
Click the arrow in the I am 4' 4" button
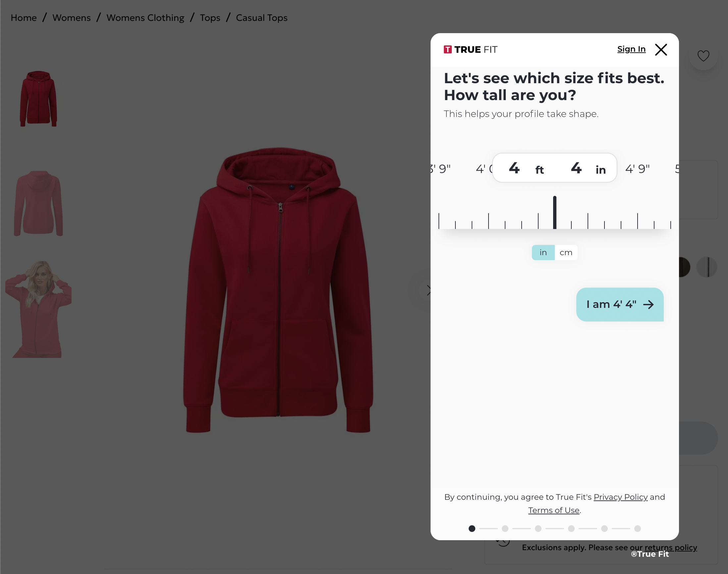click(649, 305)
